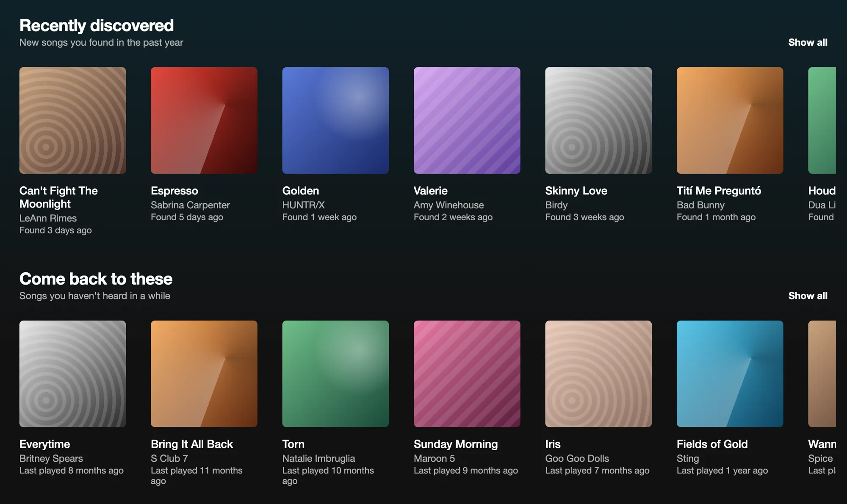
Task: Click the Everytime song title
Action: click(x=44, y=444)
